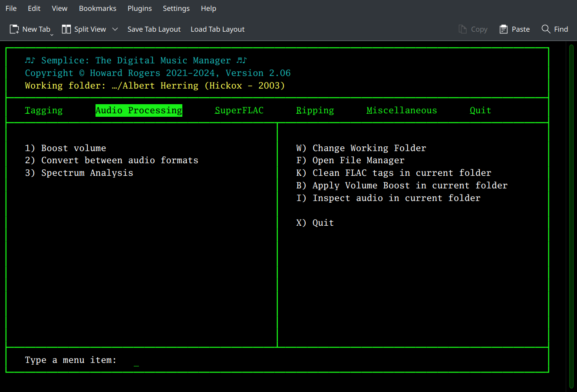Screen dimensions: 577x392
Task: Open the Miscellaneous tab
Action: [x=402, y=110]
